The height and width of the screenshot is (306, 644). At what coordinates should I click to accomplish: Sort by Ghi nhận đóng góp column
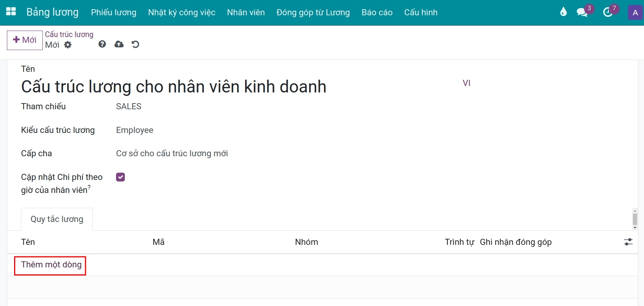point(516,242)
